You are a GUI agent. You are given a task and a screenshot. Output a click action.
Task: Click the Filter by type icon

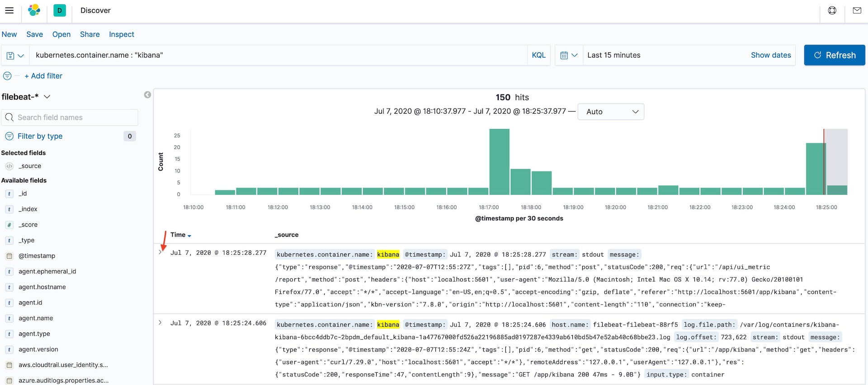tap(9, 136)
